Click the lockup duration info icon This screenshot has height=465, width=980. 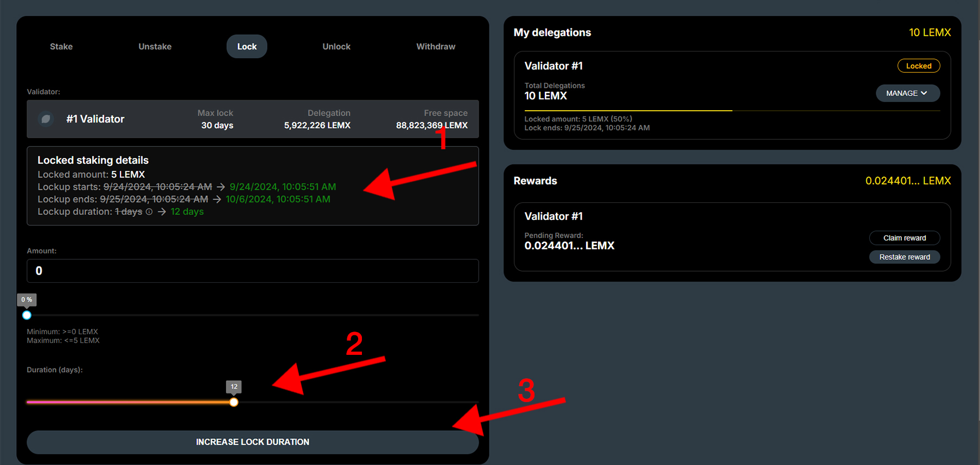149,212
